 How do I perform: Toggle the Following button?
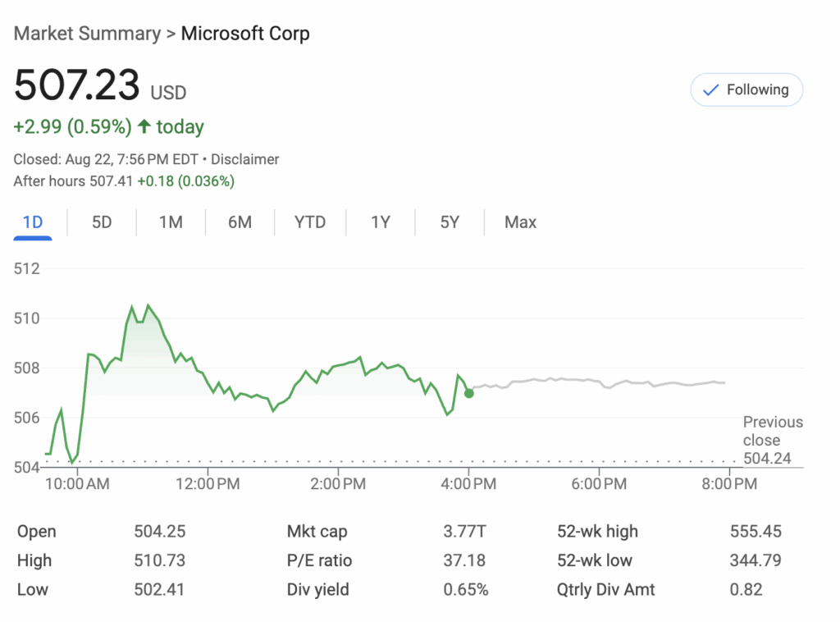[x=746, y=89]
